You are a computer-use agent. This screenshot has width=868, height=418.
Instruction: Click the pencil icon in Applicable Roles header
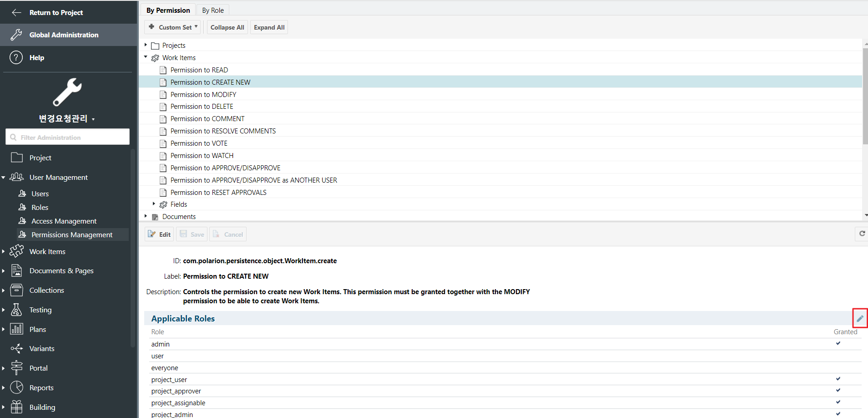[859, 318]
